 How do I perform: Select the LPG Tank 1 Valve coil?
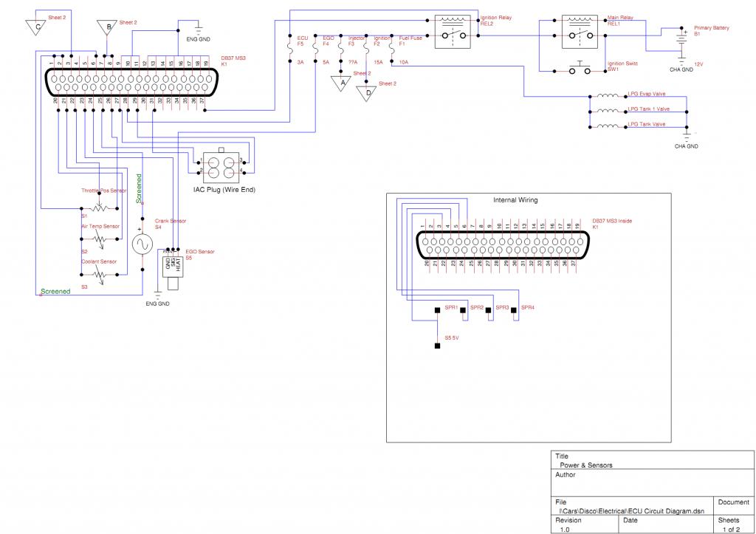point(609,112)
